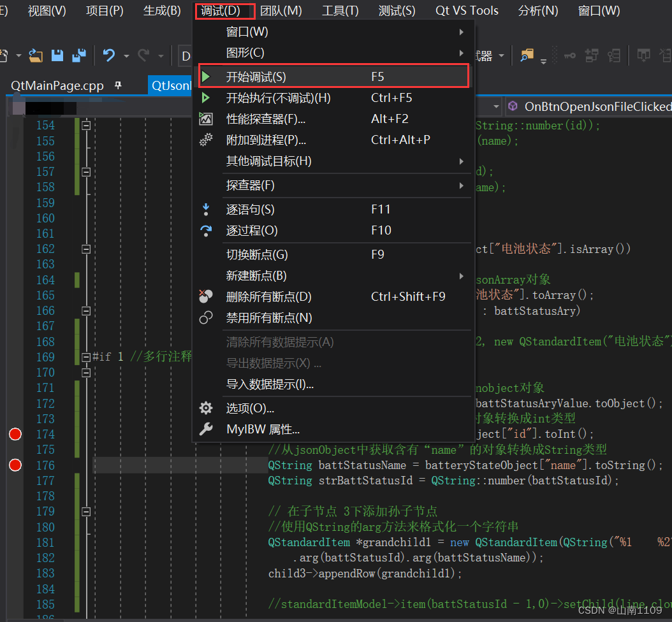
Task: Select 开始调试(S) F5
Action: tap(334, 76)
